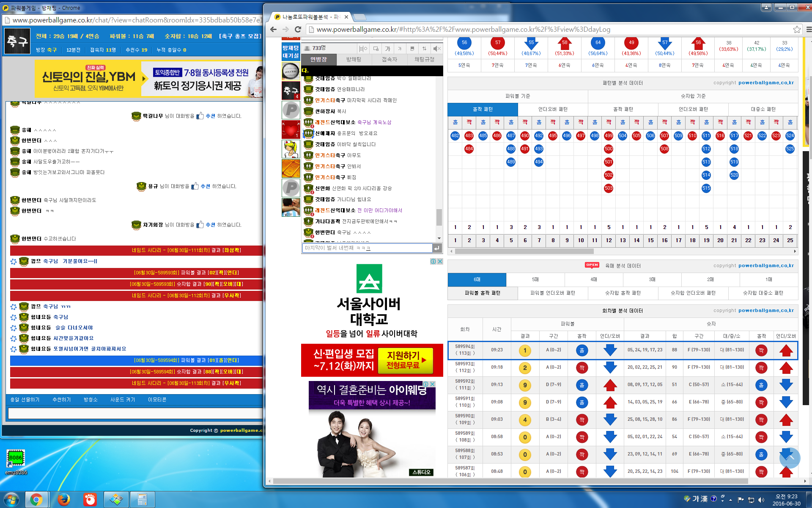The image size is (812, 508).
Task: Click the forward arrow in the front browser
Action: (285, 29)
